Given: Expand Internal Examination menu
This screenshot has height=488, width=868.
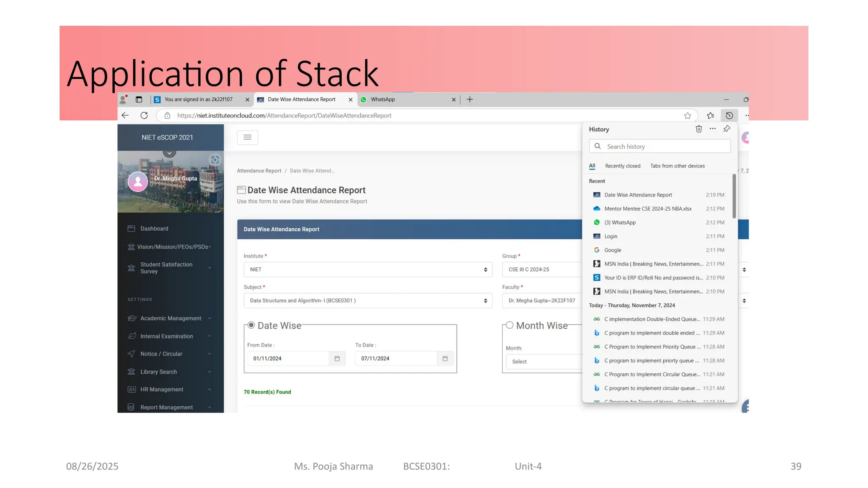Looking at the screenshot, I should pos(171,336).
